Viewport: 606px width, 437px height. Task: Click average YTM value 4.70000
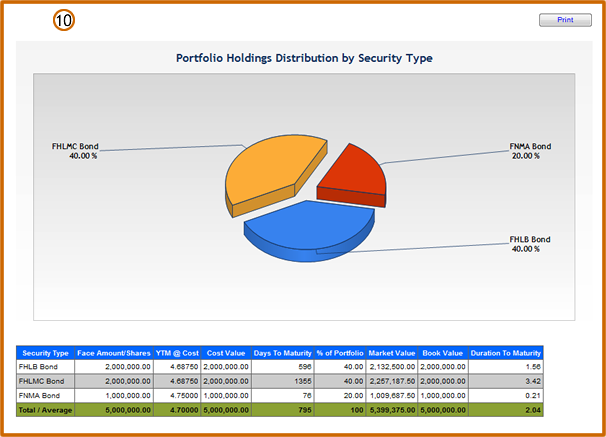177,410
